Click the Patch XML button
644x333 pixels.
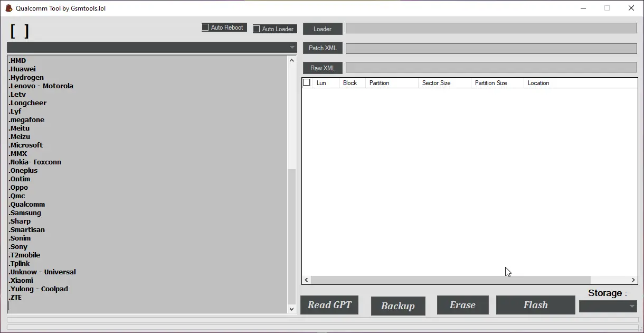[323, 48]
